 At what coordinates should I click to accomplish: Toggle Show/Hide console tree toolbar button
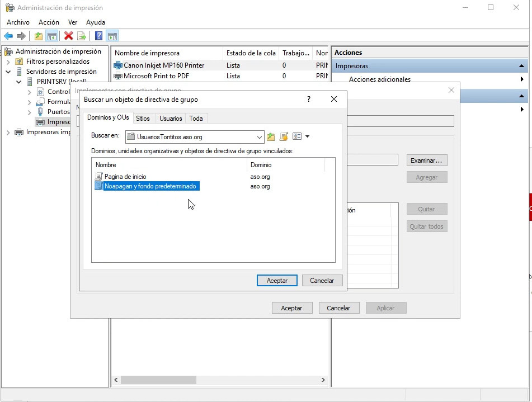(52, 36)
